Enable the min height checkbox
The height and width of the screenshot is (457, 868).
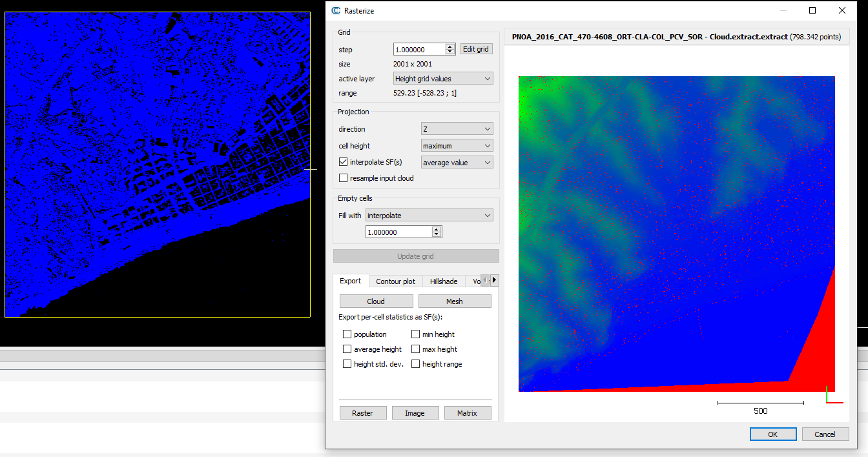point(416,334)
